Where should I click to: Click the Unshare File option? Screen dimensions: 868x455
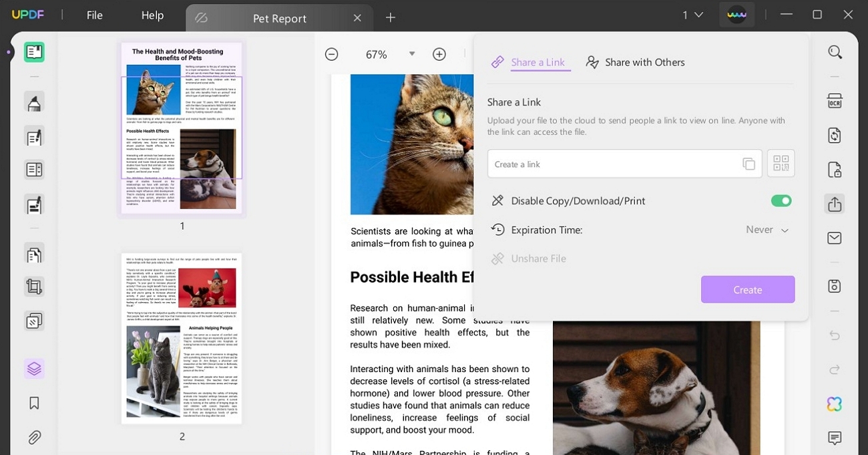[537, 259]
